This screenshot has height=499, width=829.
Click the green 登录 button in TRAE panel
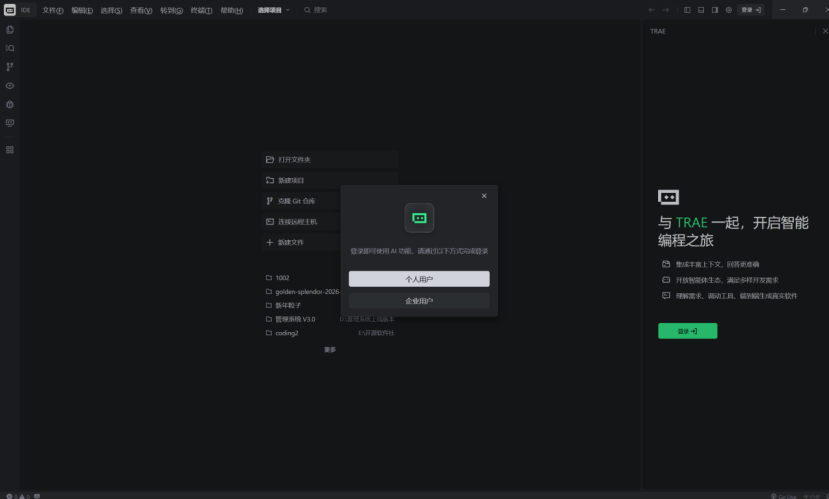687,331
